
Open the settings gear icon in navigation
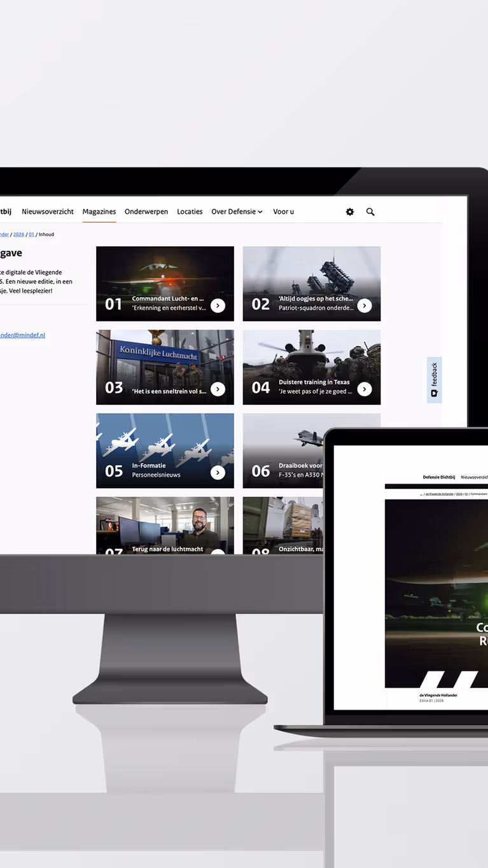(x=349, y=212)
